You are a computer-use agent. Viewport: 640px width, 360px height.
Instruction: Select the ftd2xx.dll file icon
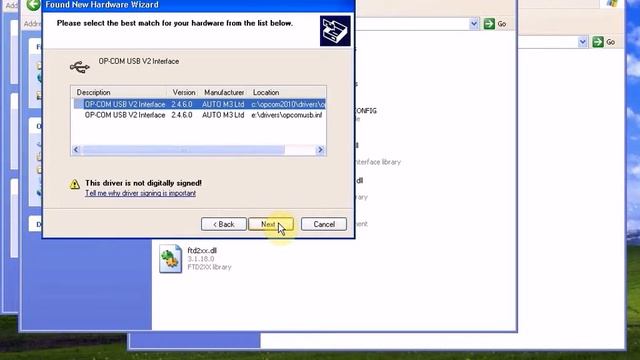point(170,258)
